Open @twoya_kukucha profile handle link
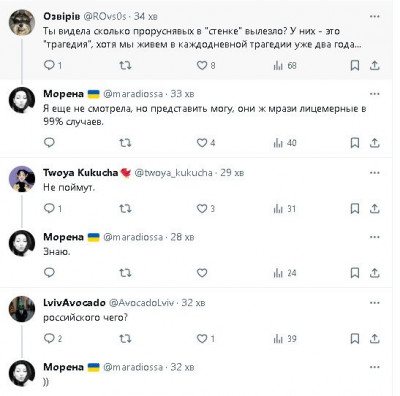This screenshot has width=400, height=396. point(173,173)
